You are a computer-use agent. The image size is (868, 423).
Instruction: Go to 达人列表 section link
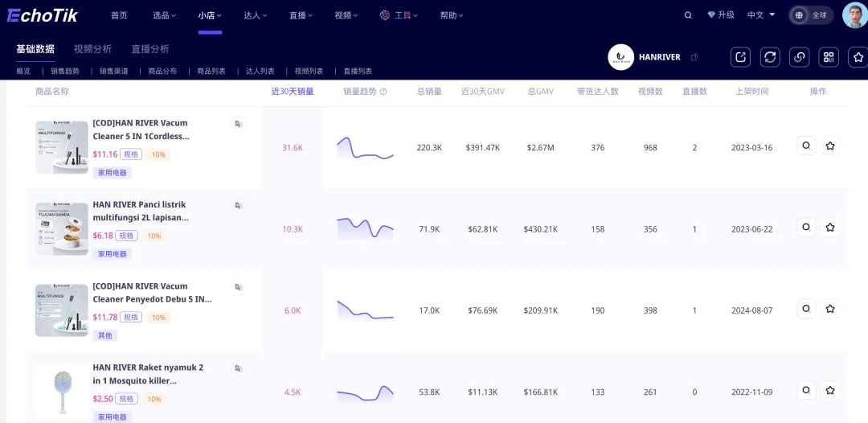(x=260, y=71)
